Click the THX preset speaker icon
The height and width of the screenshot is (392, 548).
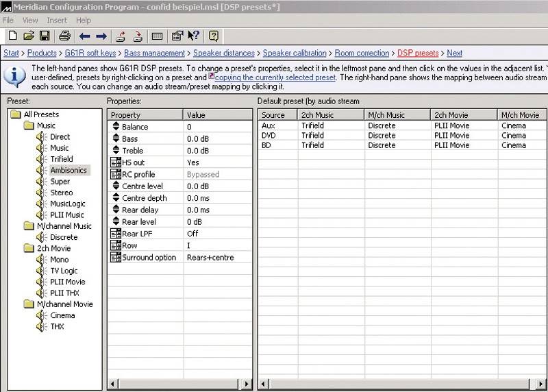[42, 326]
